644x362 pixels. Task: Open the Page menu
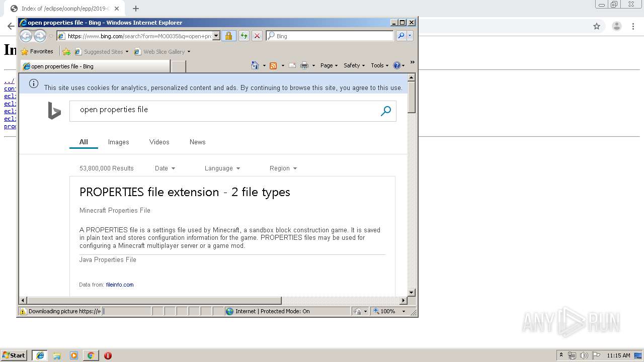click(x=329, y=65)
